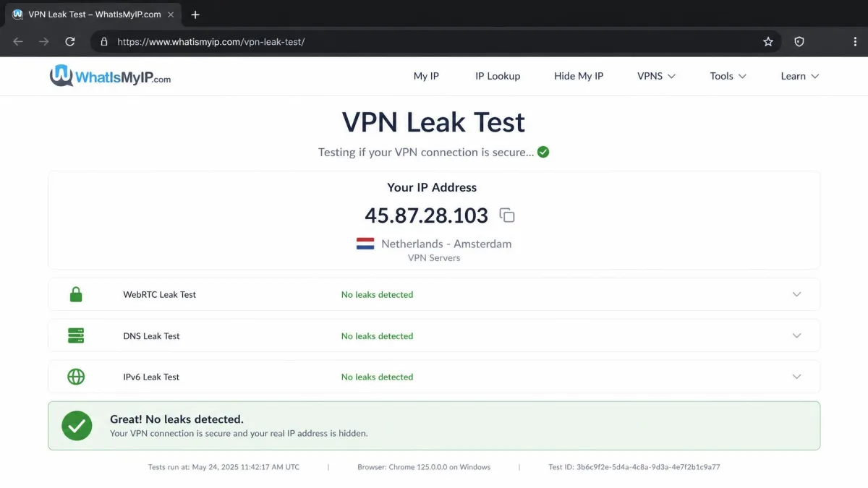Open the VPNS dropdown menu
This screenshot has height=488, width=868.
click(656, 76)
